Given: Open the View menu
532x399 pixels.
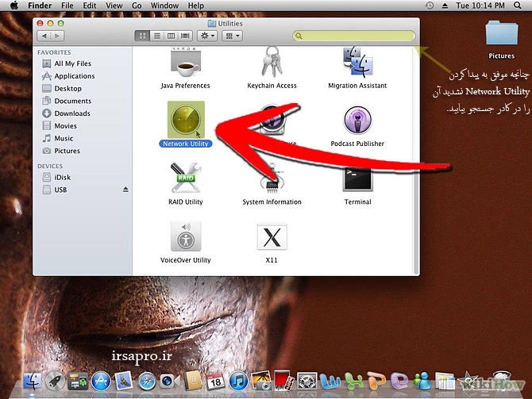Looking at the screenshot, I should coord(114,6).
